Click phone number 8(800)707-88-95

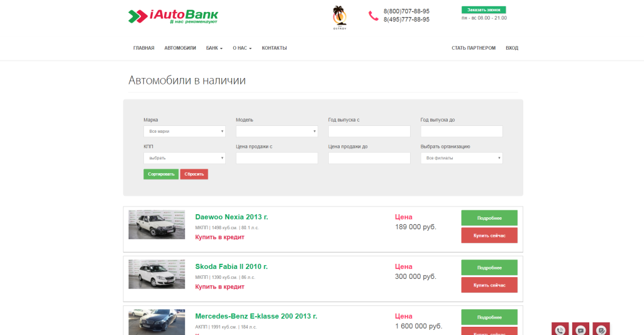tap(406, 11)
